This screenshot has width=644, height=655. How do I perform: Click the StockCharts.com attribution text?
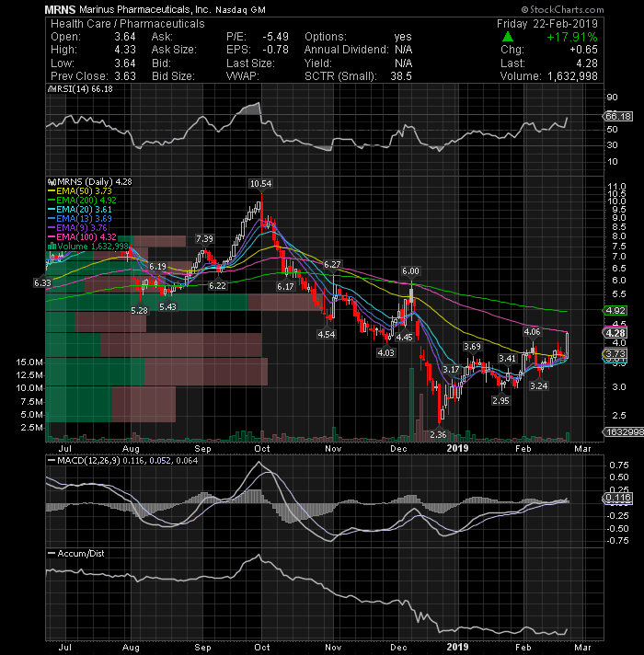[x=562, y=9]
